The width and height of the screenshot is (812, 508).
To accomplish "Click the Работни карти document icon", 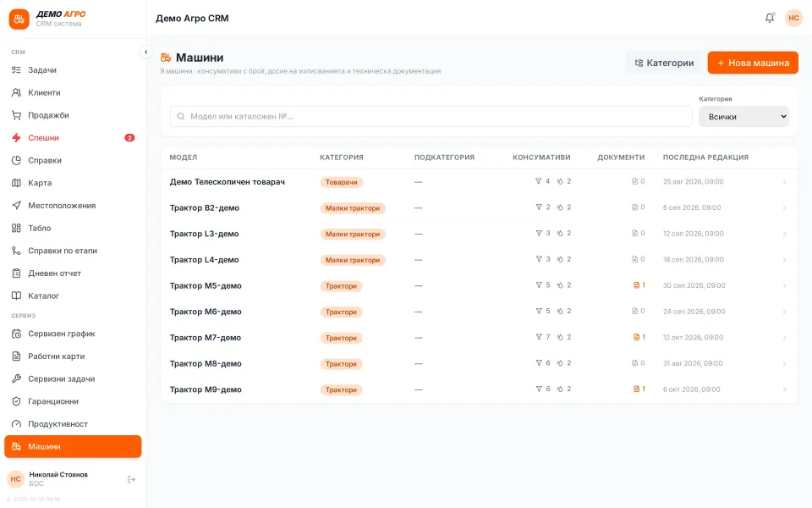I will 17,356.
